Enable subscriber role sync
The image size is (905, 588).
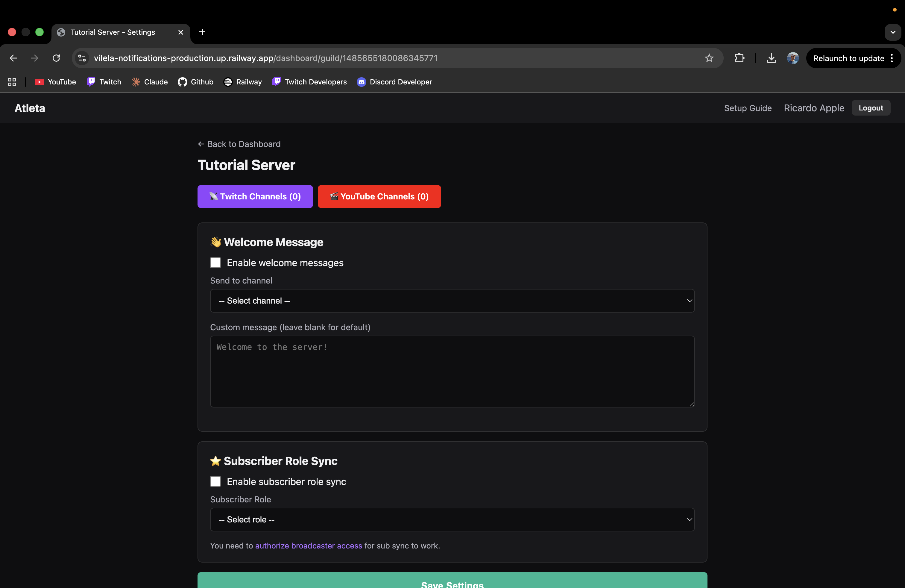215,481
